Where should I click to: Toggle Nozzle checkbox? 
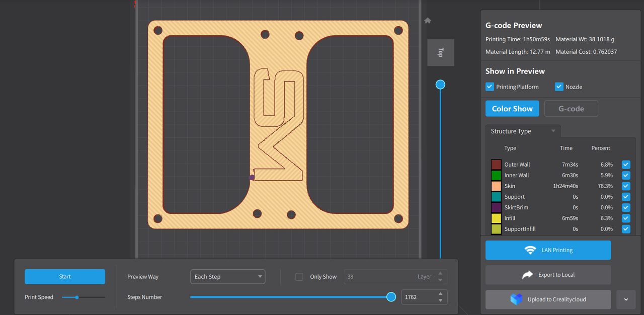coord(559,87)
